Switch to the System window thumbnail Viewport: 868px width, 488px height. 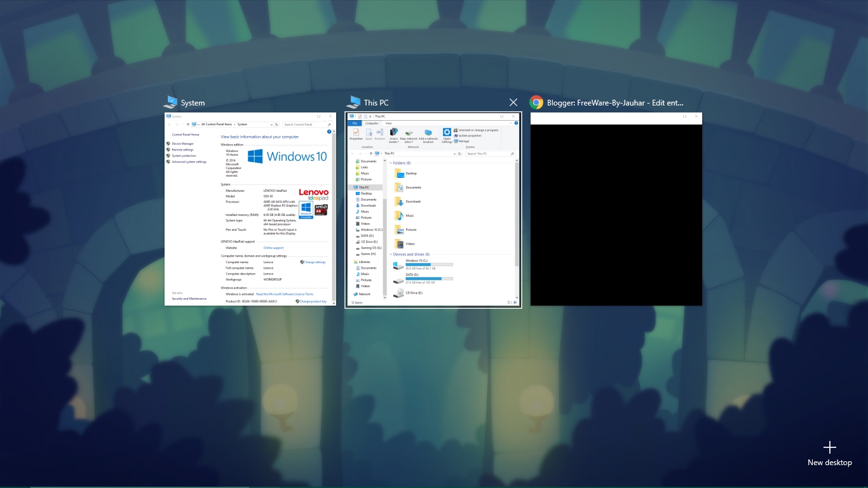[x=250, y=209]
